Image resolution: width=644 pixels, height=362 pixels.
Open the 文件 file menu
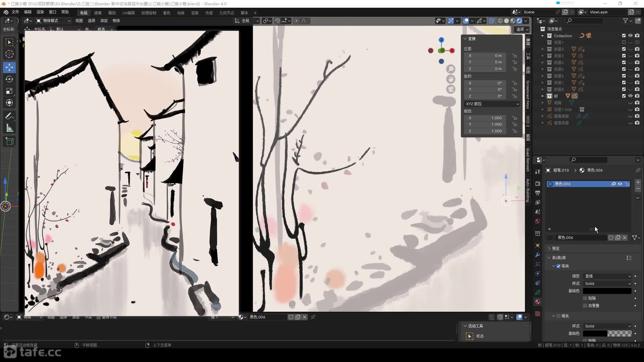pos(15,12)
